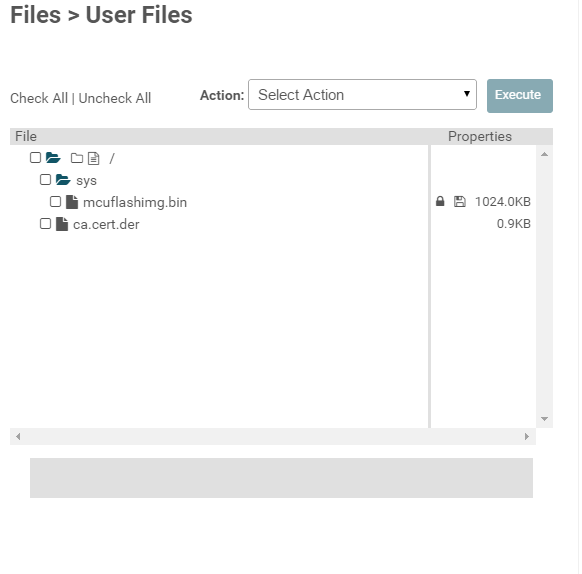Select the ca.cert.der file name
582x574 pixels.
(106, 224)
